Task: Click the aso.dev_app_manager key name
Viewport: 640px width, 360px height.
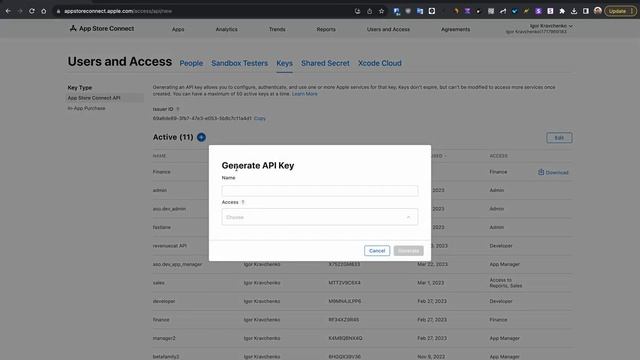Action: 177,264
